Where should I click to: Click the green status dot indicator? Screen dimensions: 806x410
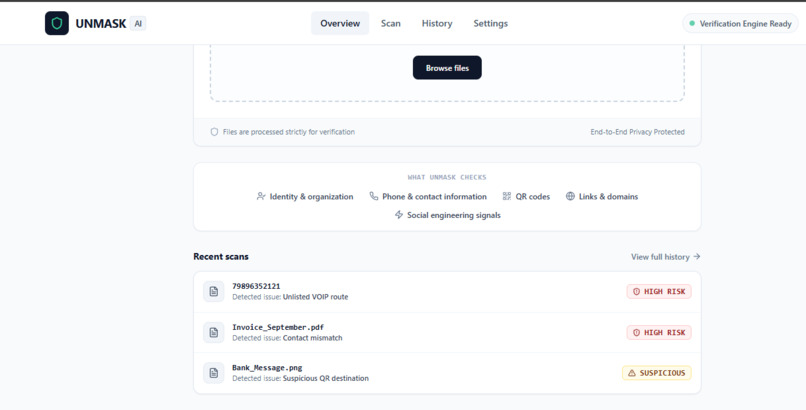point(692,24)
